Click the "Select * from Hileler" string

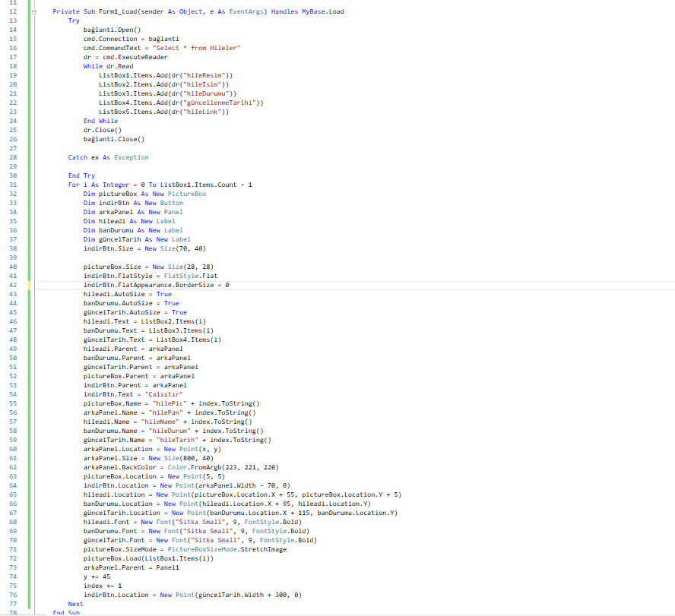click(196, 48)
